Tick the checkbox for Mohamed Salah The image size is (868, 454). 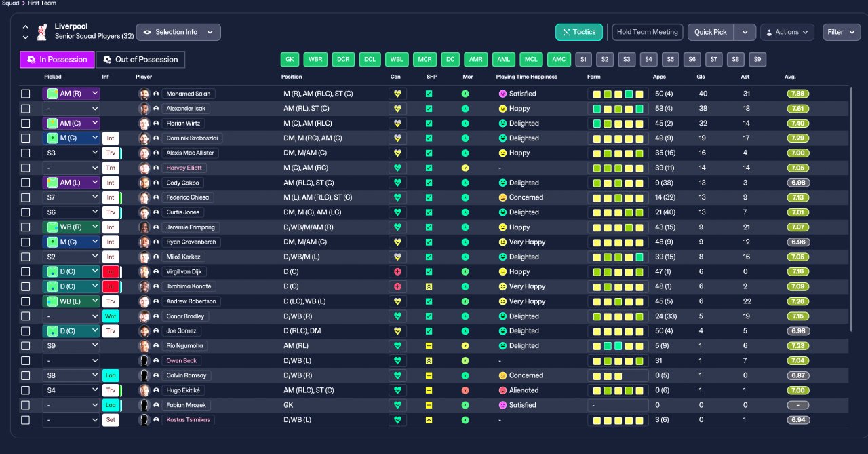coord(26,94)
